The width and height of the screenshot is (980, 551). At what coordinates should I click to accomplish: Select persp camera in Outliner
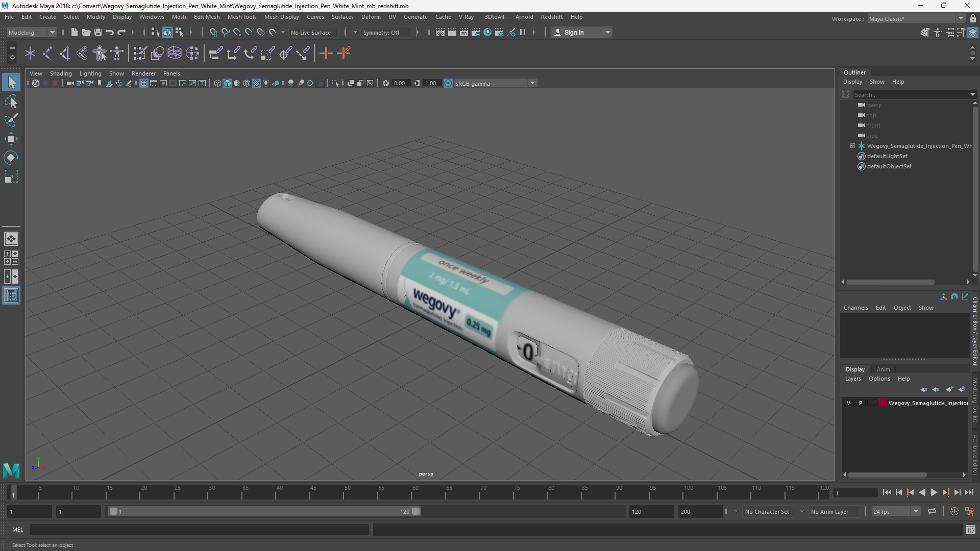coord(874,105)
